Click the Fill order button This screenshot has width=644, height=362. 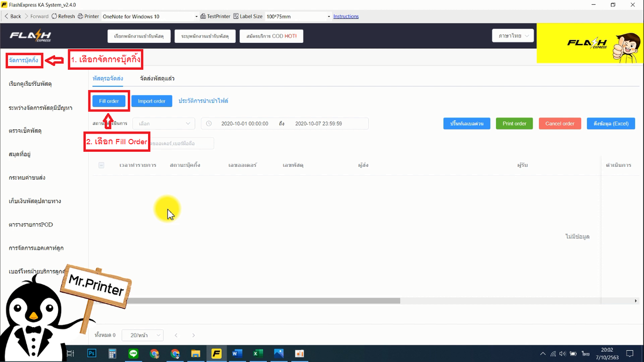tap(109, 101)
